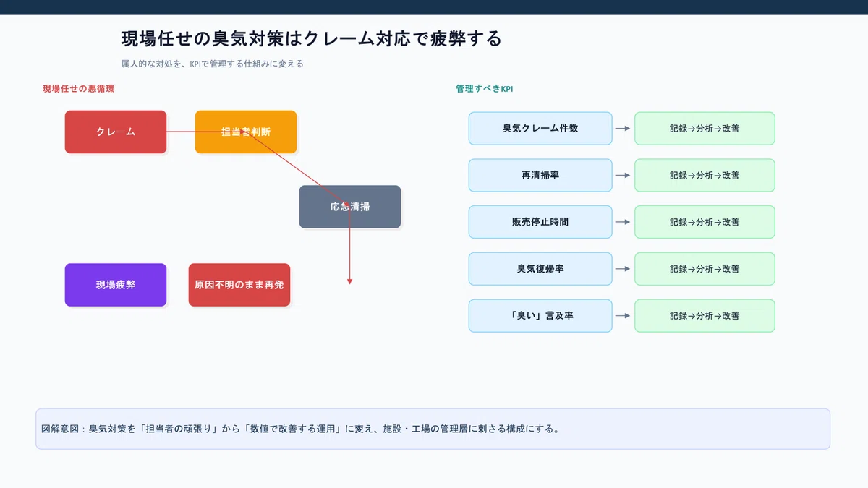The image size is (868, 488).
Task: Select the 臭気クレーム件数 KPI box
Action: 540,128
